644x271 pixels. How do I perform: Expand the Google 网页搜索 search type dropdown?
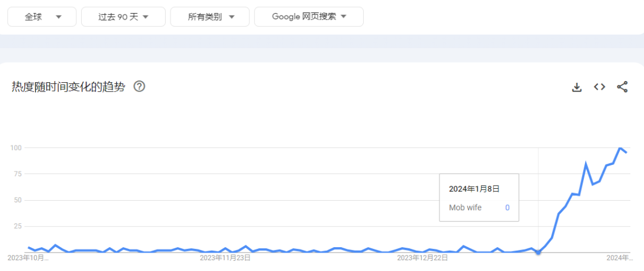(308, 17)
